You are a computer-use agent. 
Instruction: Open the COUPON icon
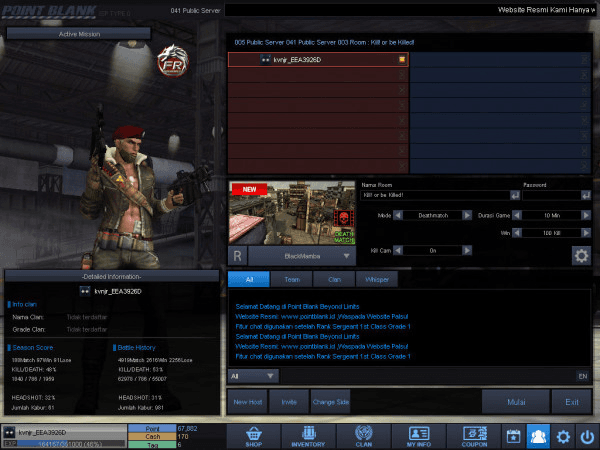(x=474, y=436)
